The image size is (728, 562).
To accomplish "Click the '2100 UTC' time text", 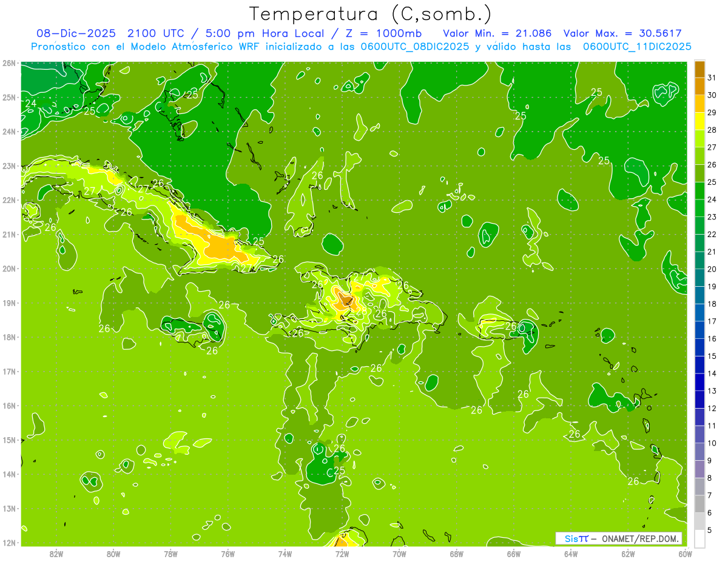I will [x=156, y=33].
